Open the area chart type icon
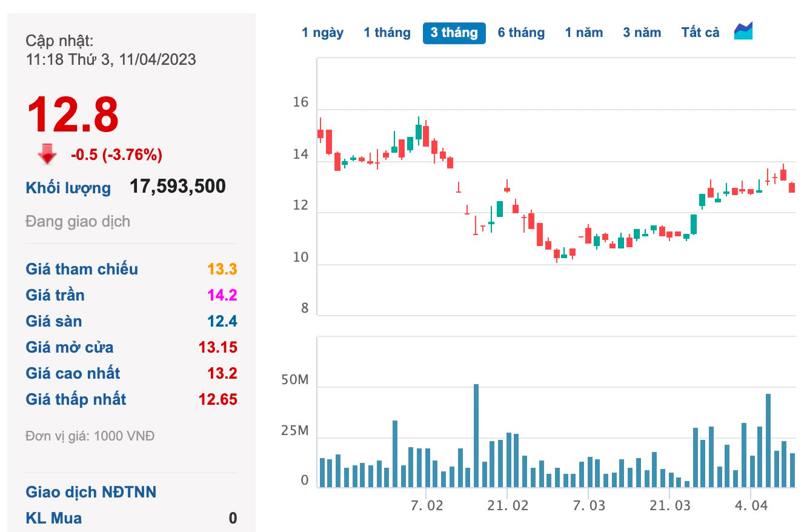 click(x=743, y=31)
